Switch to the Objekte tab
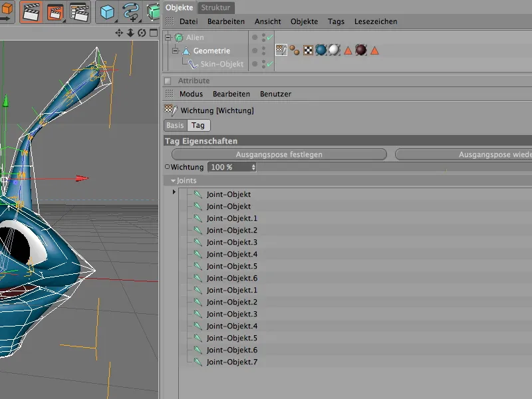This screenshot has height=399, width=532. (x=179, y=7)
